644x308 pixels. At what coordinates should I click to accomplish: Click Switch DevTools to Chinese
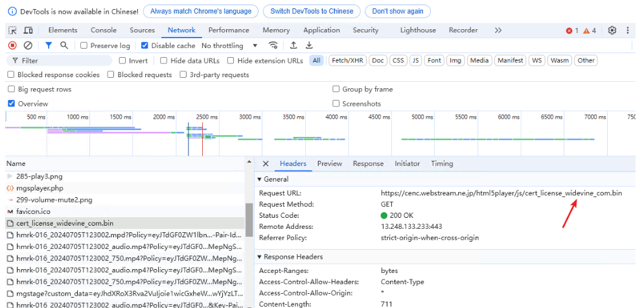pyautogui.click(x=312, y=12)
